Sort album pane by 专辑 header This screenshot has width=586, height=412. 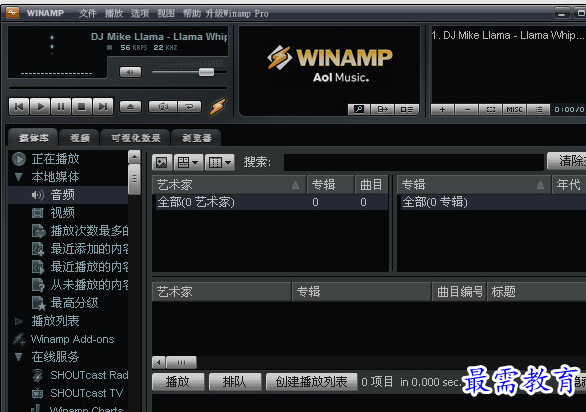[x=474, y=185]
